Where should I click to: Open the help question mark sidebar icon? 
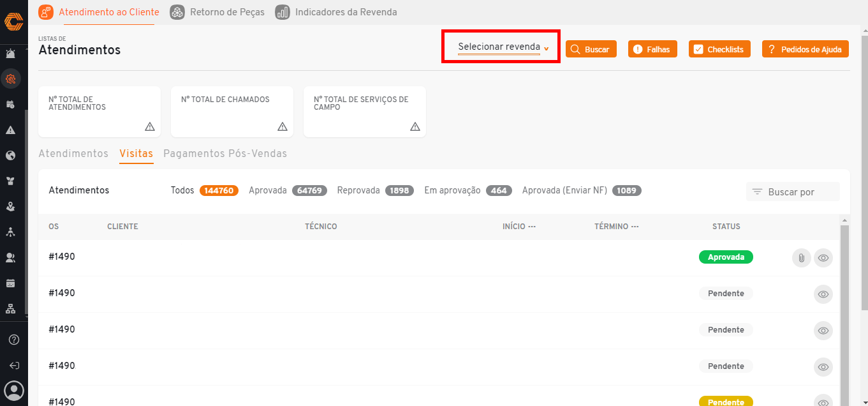14,340
